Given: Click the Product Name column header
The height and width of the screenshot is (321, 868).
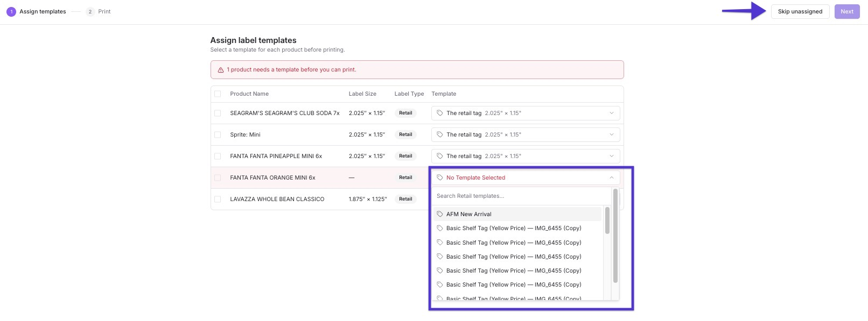Looking at the screenshot, I should tap(249, 94).
